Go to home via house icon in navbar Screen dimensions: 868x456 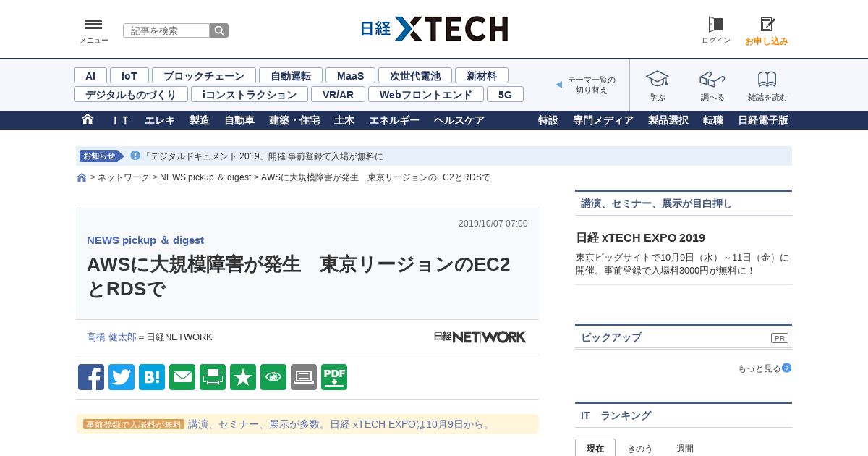click(88, 119)
